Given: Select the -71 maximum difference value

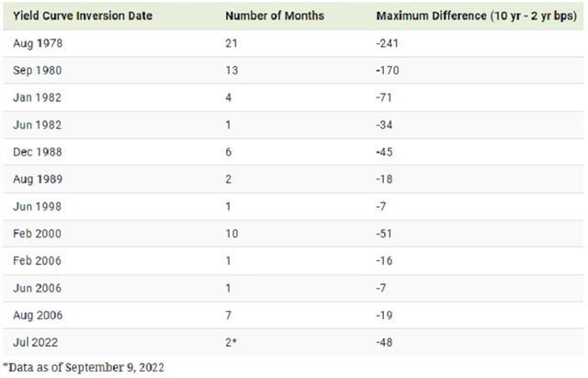Looking at the screenshot, I should (x=385, y=98).
